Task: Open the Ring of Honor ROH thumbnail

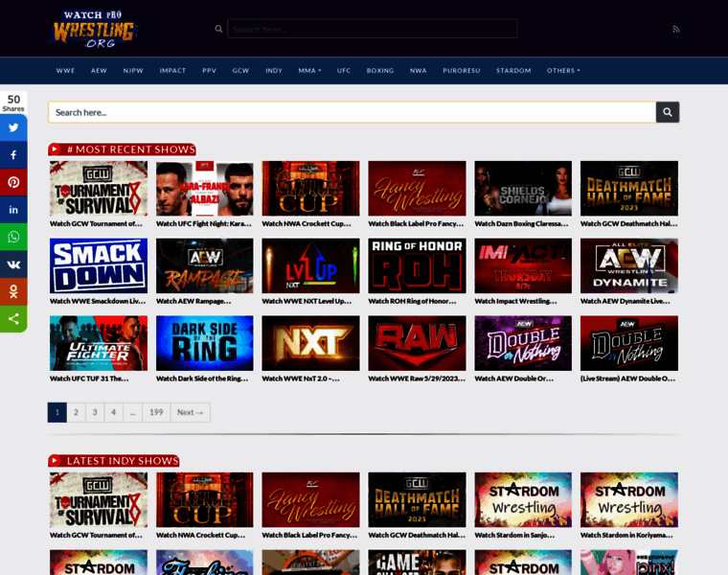Action: pyautogui.click(x=417, y=265)
